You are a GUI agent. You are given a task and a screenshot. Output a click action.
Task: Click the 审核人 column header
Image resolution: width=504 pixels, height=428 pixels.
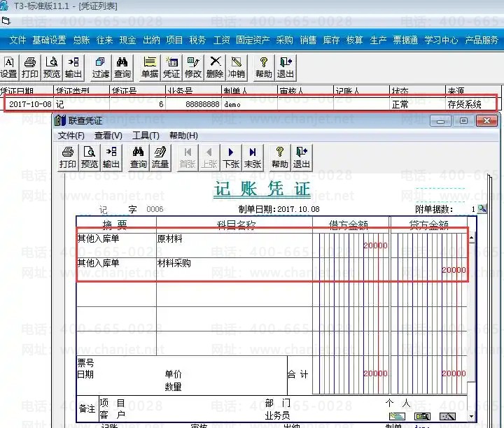point(305,90)
